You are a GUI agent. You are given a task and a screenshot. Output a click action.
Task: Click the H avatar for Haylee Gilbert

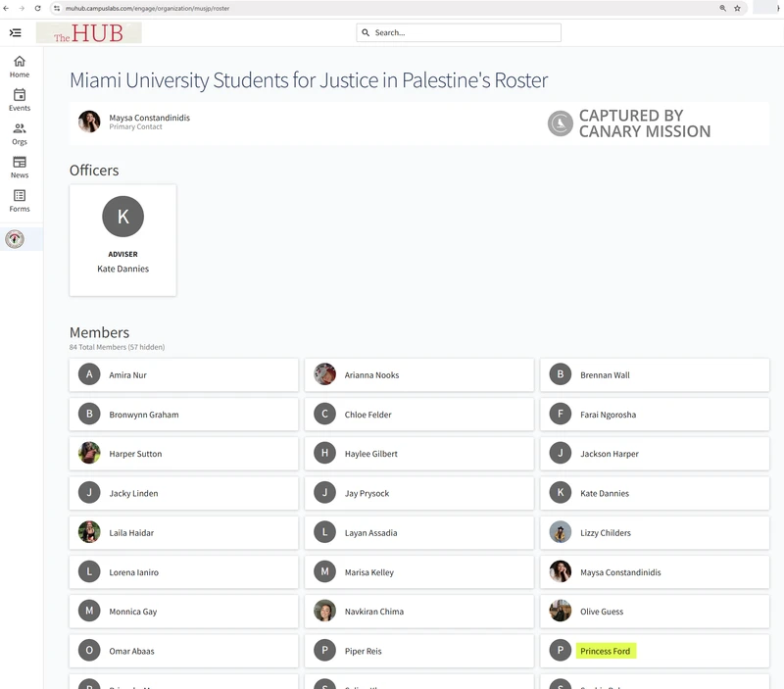(x=324, y=453)
